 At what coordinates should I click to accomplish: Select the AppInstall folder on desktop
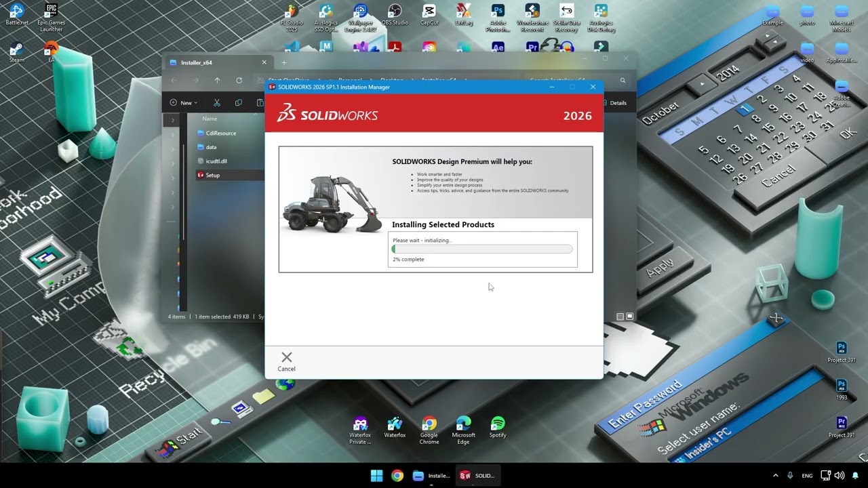point(842,52)
